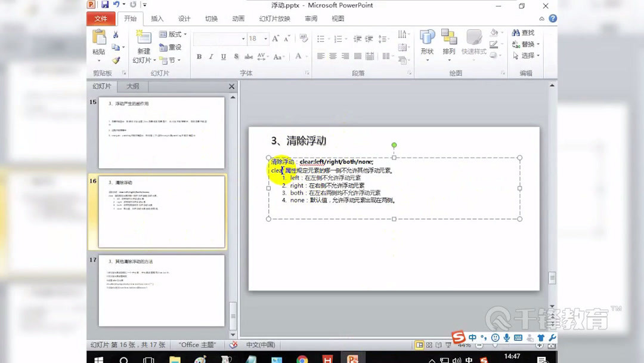This screenshot has height=363, width=644.
Task: Click the 替换 (Replace) button
Action: pyautogui.click(x=524, y=45)
